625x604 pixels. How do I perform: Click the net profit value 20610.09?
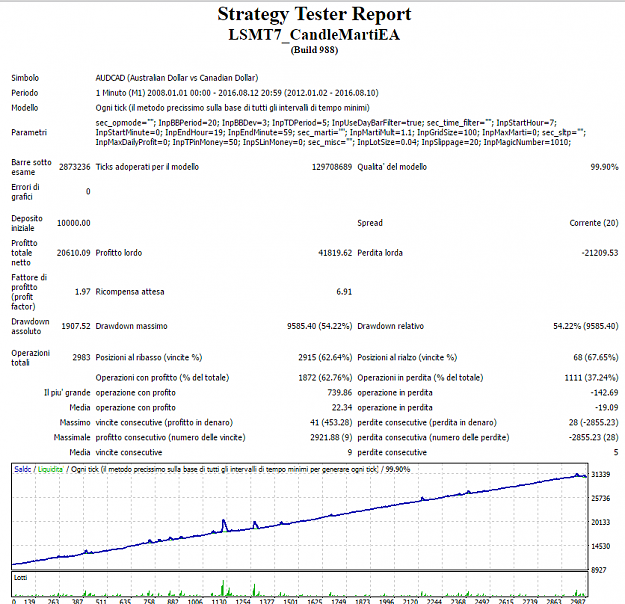[x=74, y=253]
